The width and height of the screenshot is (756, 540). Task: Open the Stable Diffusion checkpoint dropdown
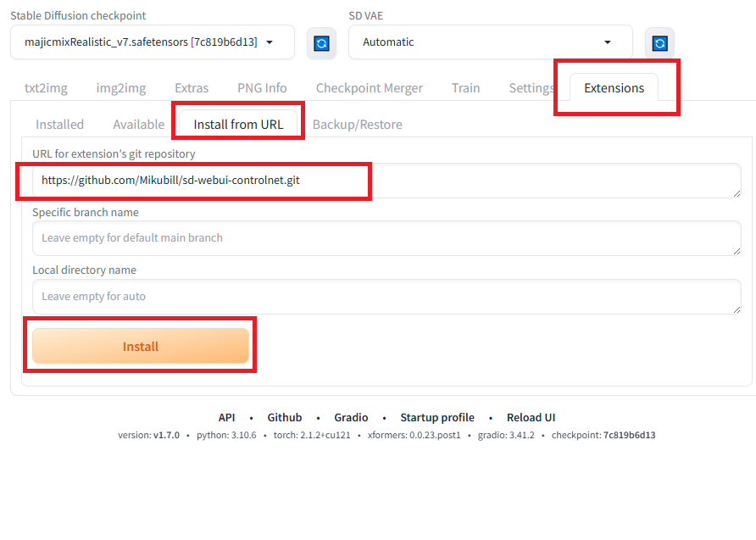pyautogui.click(x=153, y=42)
